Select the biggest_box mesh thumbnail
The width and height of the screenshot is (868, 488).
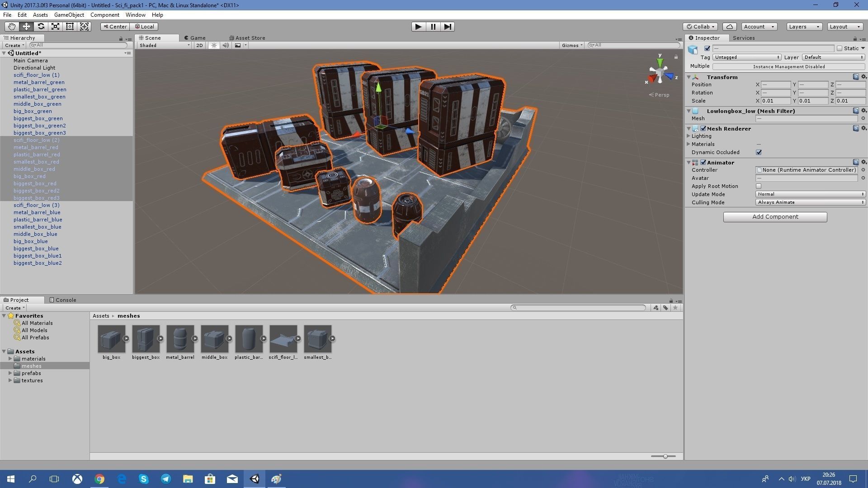pos(146,339)
